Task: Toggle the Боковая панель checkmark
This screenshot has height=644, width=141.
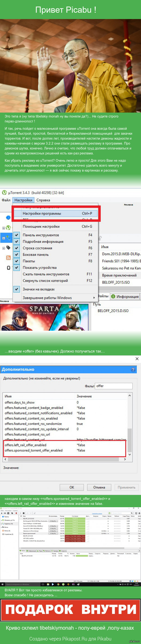Action: coord(16,255)
